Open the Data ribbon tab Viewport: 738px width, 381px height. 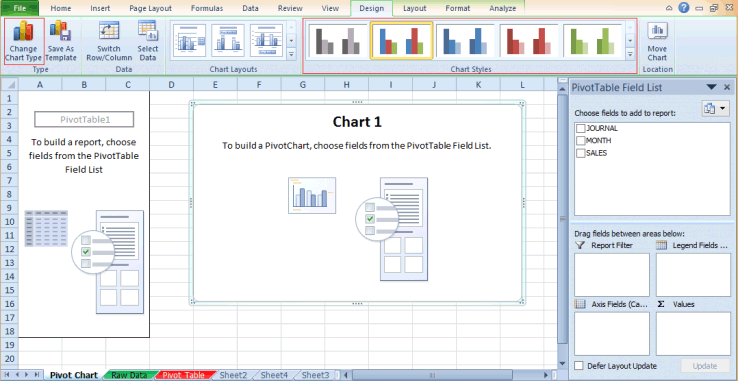[250, 8]
